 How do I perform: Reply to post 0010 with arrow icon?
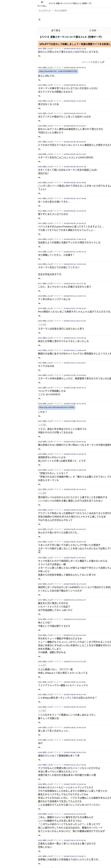tap(39, 193)
